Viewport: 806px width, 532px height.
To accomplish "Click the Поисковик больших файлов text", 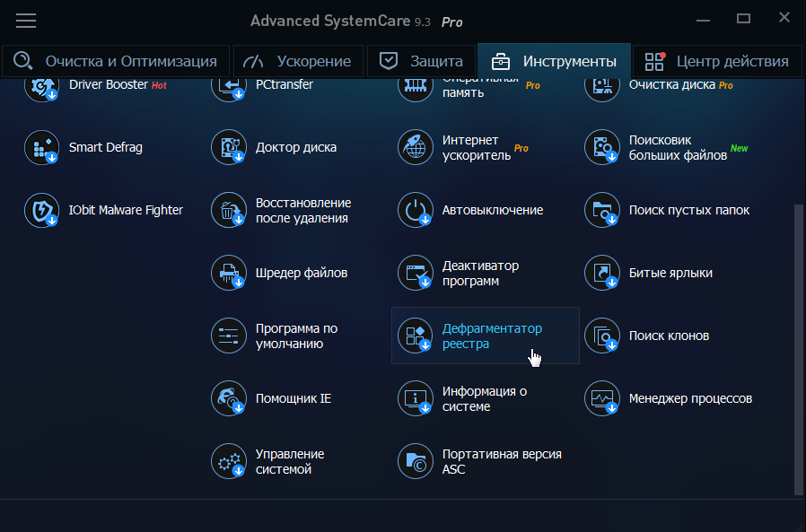I will coord(678,147).
